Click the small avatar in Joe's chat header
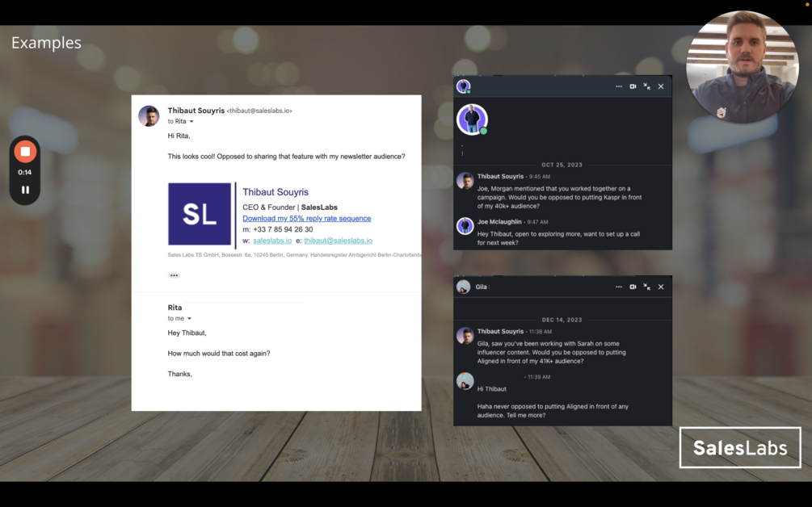This screenshot has width=812, height=507. coord(464,86)
